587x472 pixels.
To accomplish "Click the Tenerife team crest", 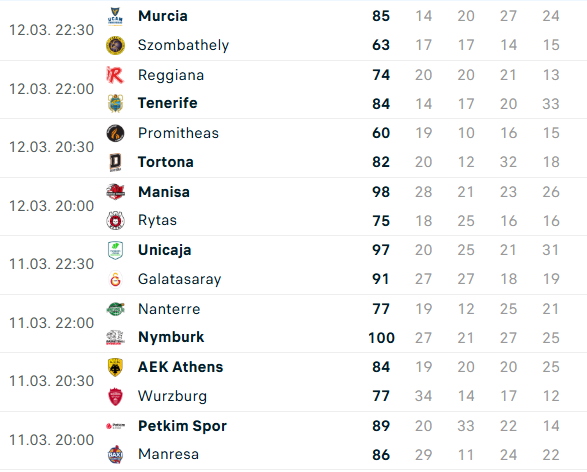I will click(115, 103).
